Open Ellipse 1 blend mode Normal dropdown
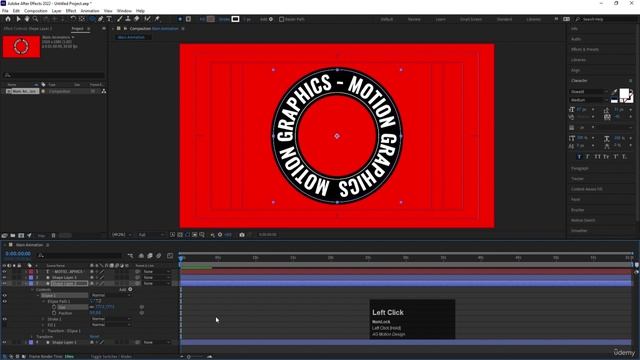The width and height of the screenshot is (640, 360). 110,295
